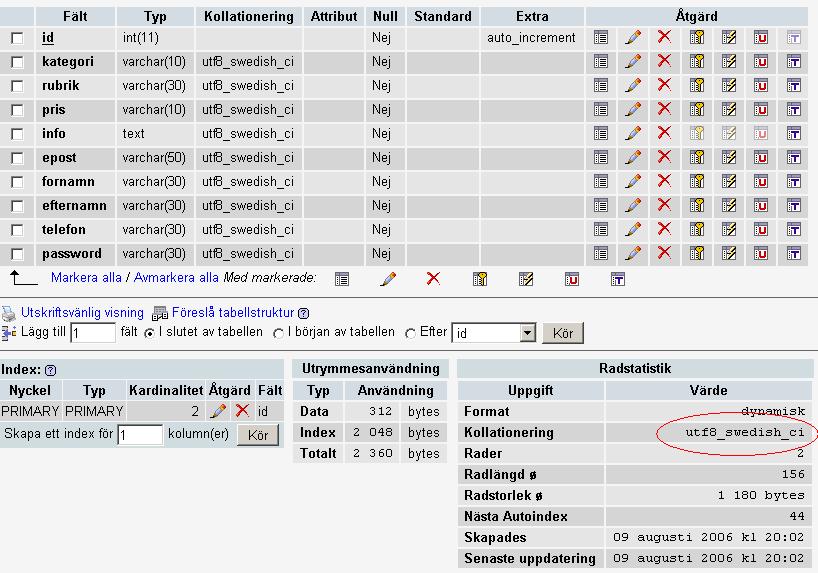Click the Lägg till fält count input
The image size is (818, 573).
93,333
